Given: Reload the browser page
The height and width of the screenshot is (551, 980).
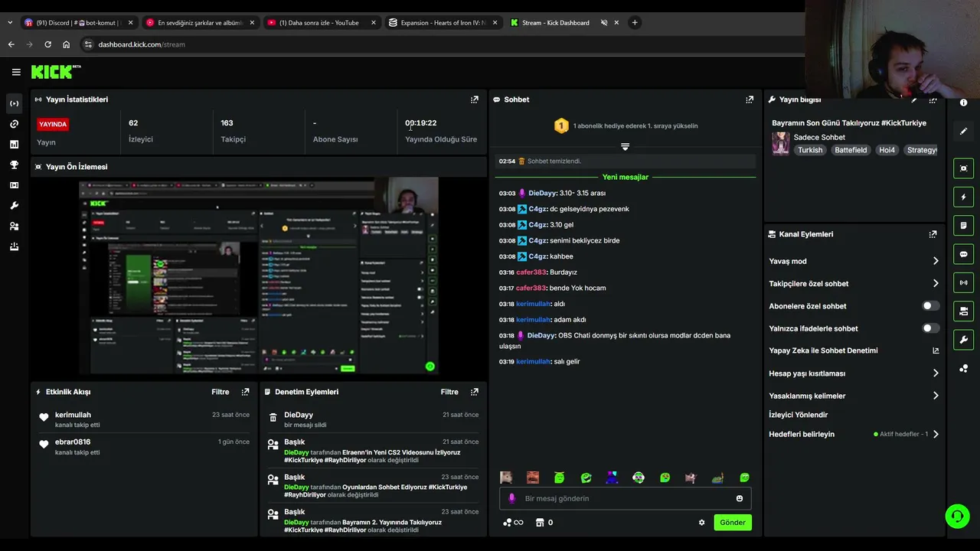Looking at the screenshot, I should (47, 44).
